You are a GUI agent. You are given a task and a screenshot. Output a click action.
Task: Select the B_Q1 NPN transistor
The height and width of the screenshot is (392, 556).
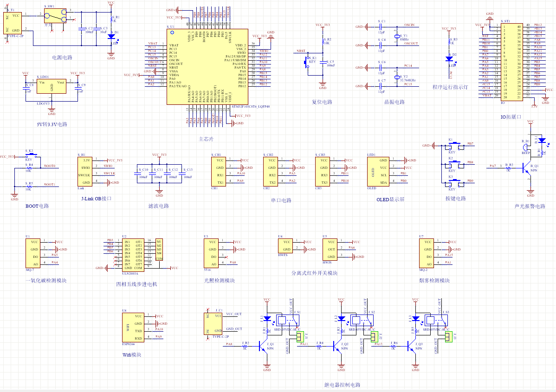click(x=527, y=168)
